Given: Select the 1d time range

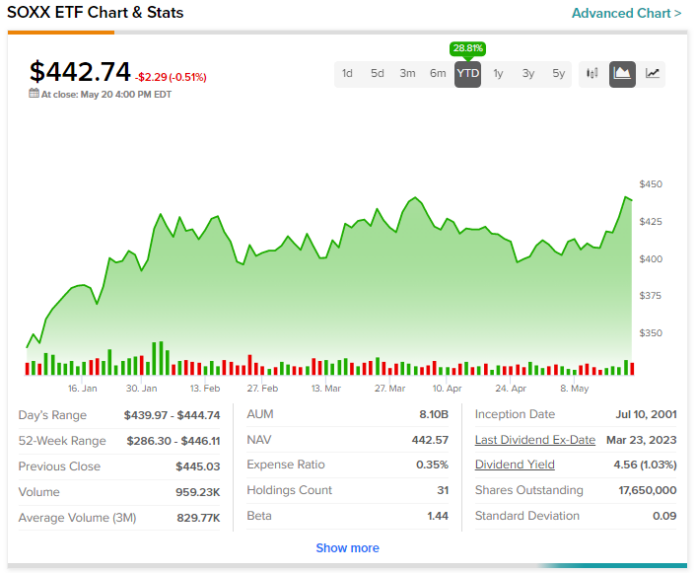Looking at the screenshot, I should (x=347, y=73).
